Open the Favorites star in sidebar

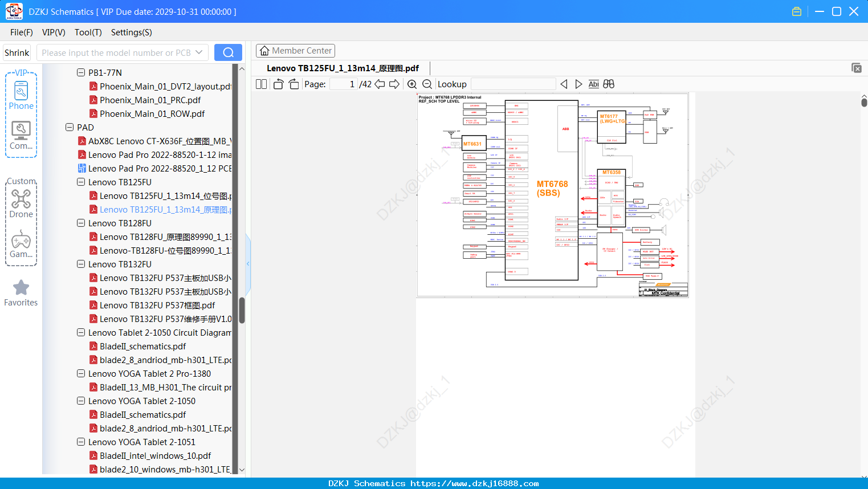[x=21, y=293]
